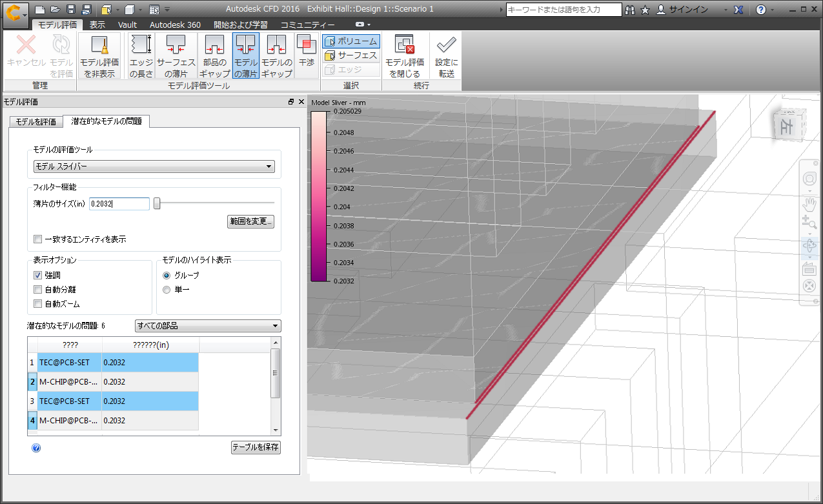This screenshot has width=823, height=504.
Task: Activate the Zoom tool in navigation bar
Action: coord(809,223)
